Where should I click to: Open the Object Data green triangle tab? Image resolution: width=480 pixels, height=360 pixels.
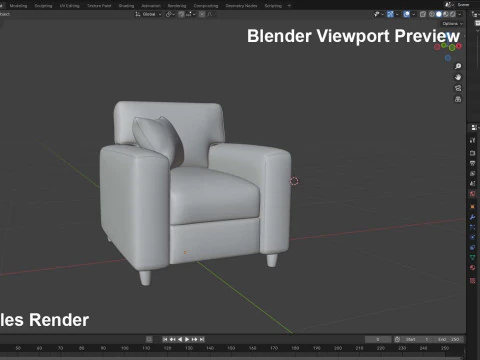pos(472,257)
